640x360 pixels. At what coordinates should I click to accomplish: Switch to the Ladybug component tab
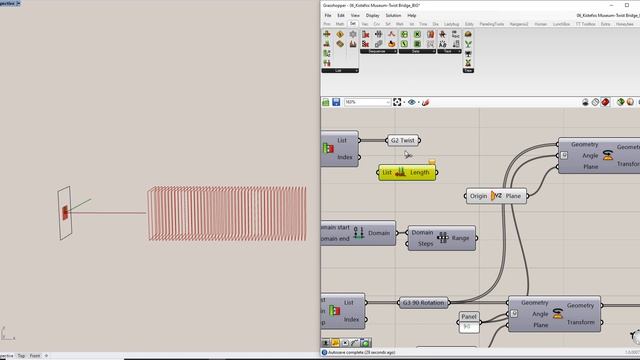click(x=451, y=24)
